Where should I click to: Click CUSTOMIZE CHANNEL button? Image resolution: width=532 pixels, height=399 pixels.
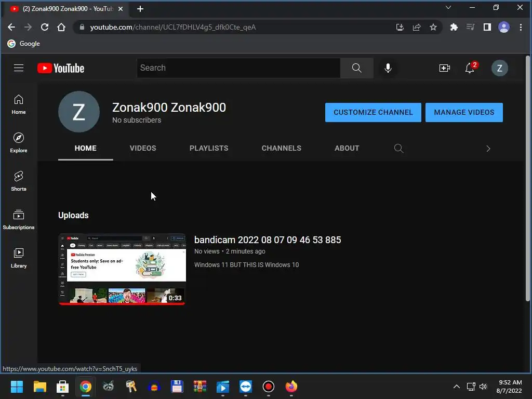pyautogui.click(x=373, y=112)
